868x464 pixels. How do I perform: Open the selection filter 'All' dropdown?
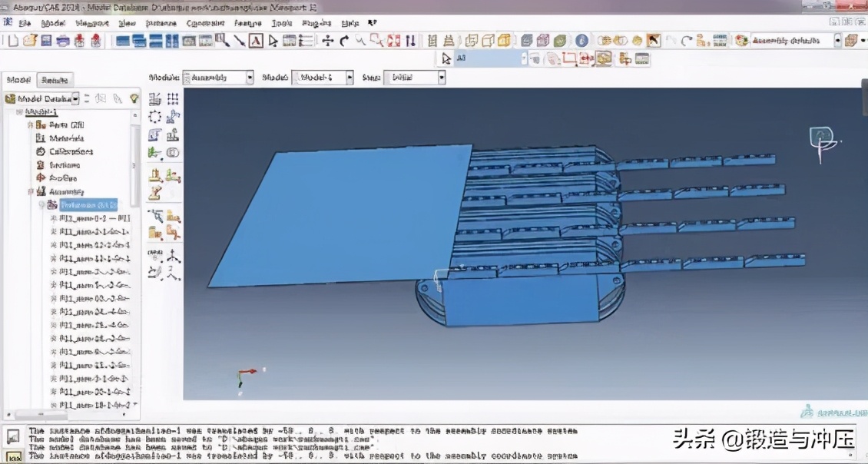[524, 58]
